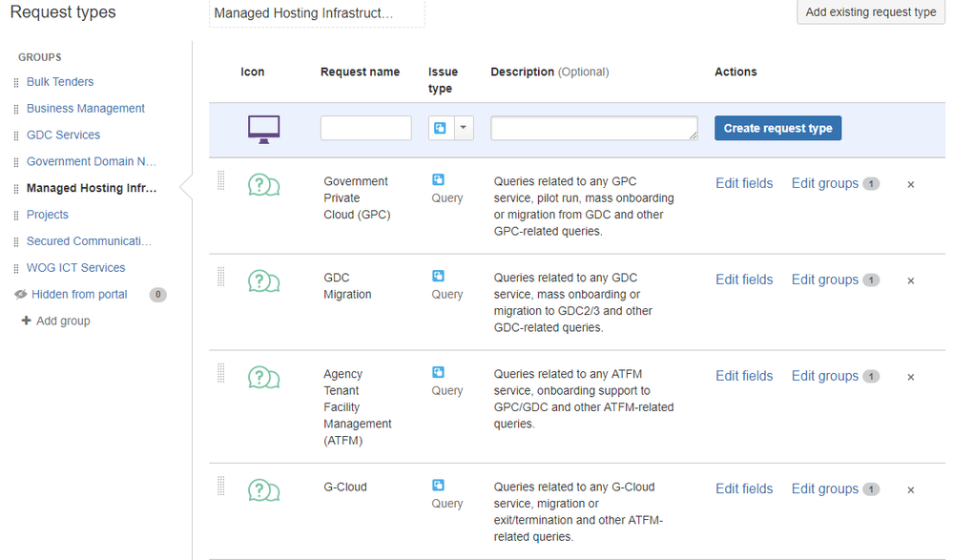953x560 pixels.
Task: Select the Managed Hosting Infr… group
Action: click(92, 188)
